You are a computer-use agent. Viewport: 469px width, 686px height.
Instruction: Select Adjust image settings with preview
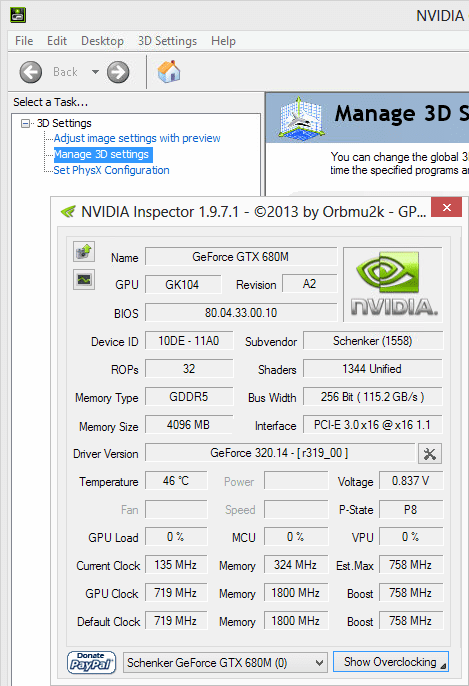pyautogui.click(x=137, y=138)
